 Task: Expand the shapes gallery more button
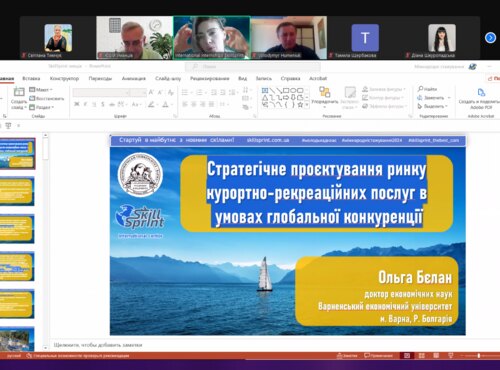pyautogui.click(x=307, y=105)
